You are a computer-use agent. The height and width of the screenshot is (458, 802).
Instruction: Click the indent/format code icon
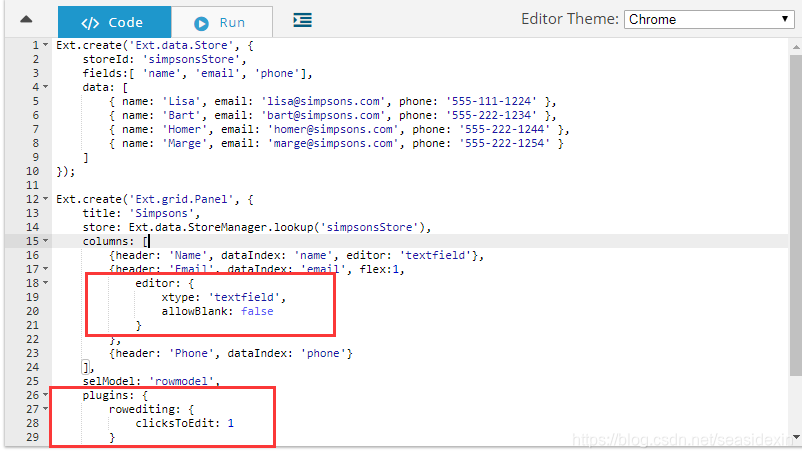(302, 20)
